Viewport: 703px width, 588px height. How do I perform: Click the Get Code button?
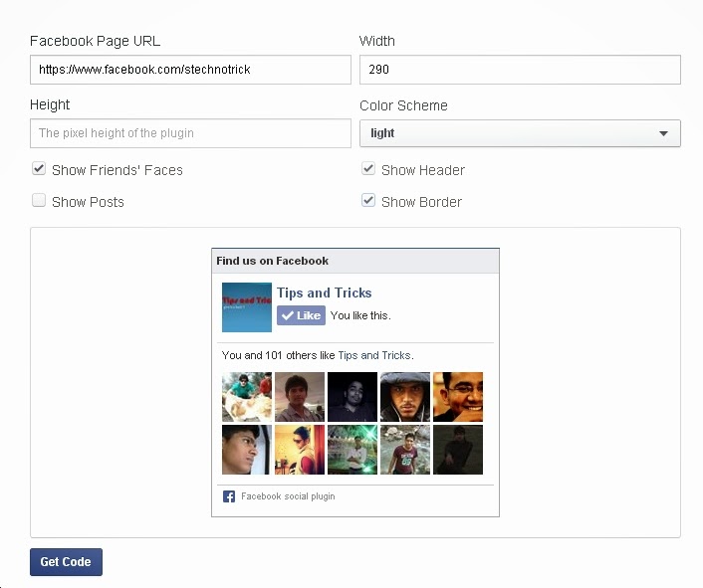(x=66, y=561)
